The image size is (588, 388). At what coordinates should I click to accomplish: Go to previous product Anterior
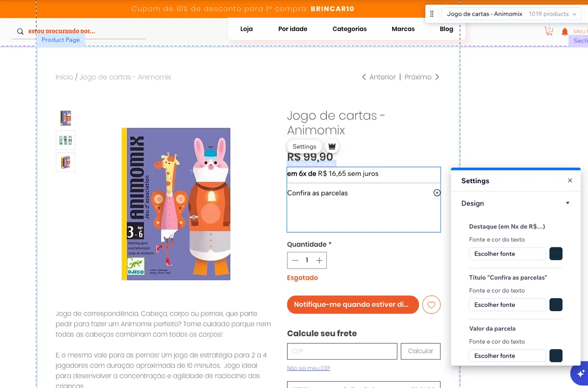[x=379, y=77]
